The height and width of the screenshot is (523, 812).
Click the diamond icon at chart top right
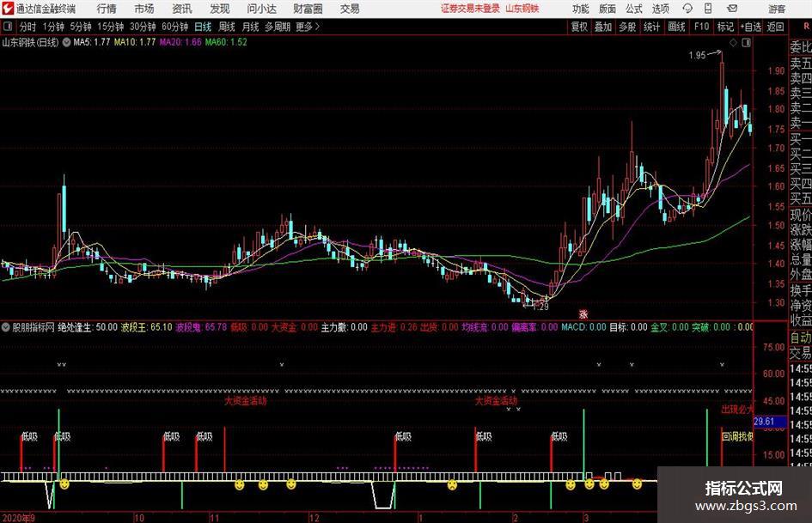click(x=733, y=43)
